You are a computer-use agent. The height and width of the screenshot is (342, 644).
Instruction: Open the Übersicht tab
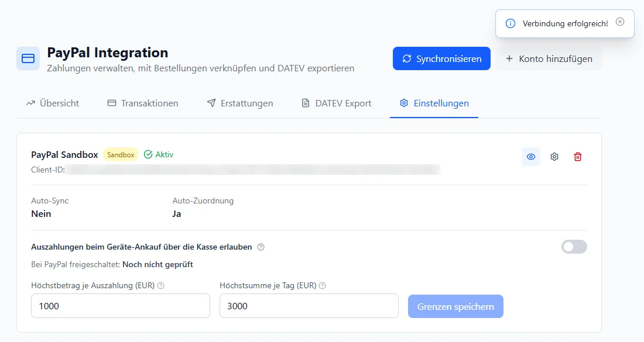[53, 103]
